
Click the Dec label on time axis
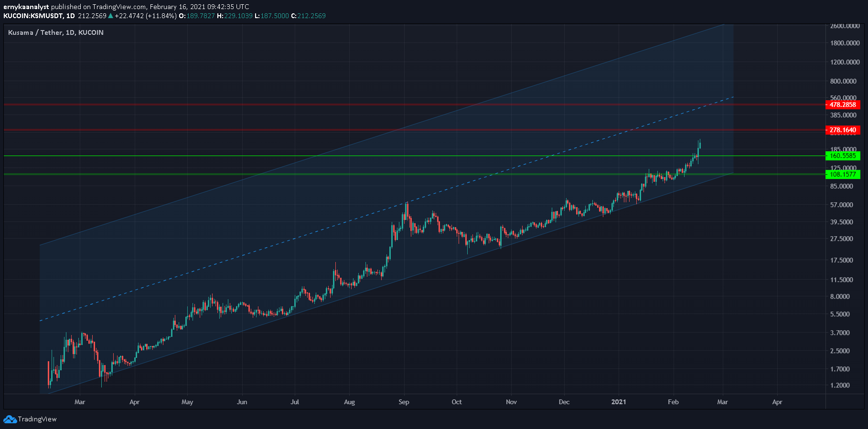[564, 402]
